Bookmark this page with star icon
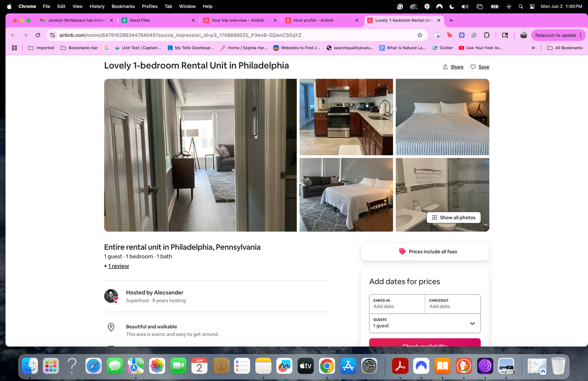Viewport: 588px width, 381px height. click(x=419, y=35)
